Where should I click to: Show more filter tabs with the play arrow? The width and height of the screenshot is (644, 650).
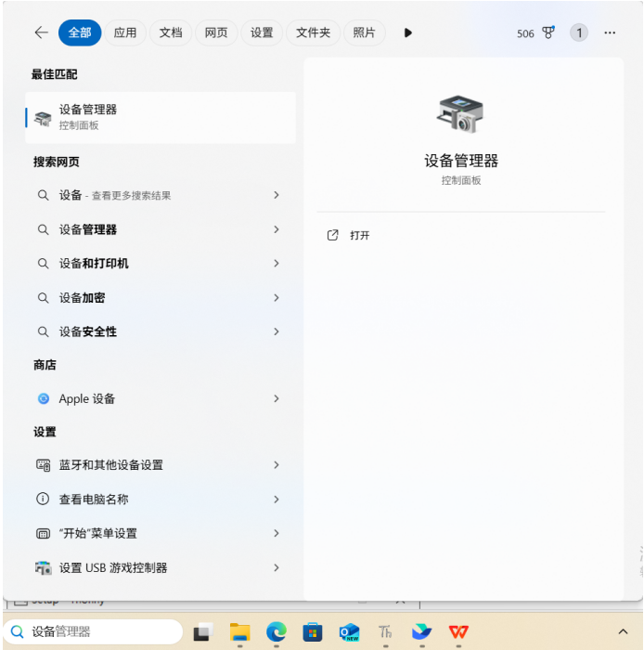(408, 32)
